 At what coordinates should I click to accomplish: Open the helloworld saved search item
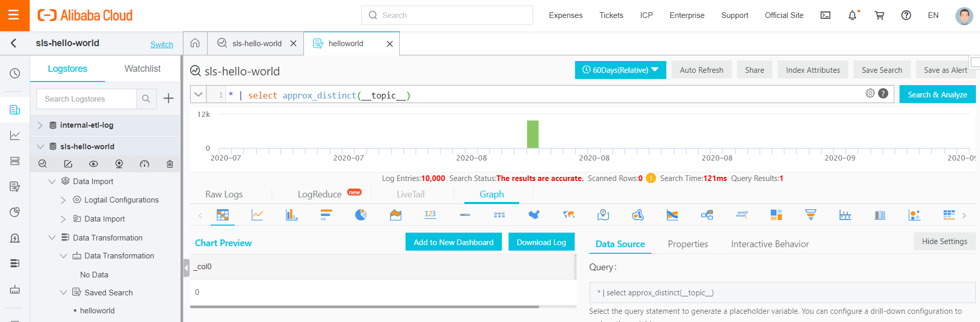(97, 311)
